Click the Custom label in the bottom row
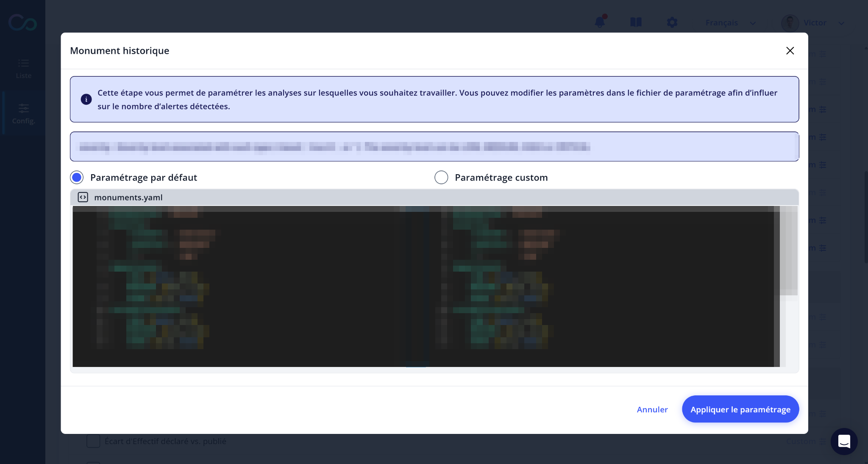The height and width of the screenshot is (464, 868). click(x=801, y=441)
